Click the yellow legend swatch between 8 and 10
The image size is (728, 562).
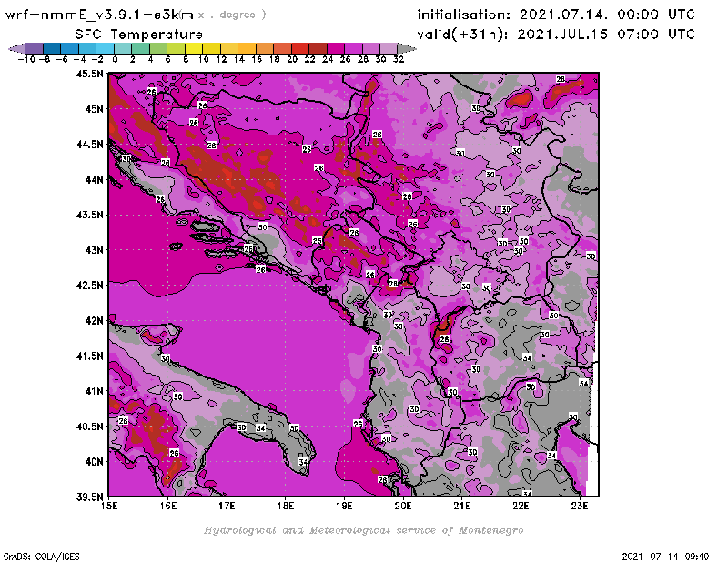[194, 48]
